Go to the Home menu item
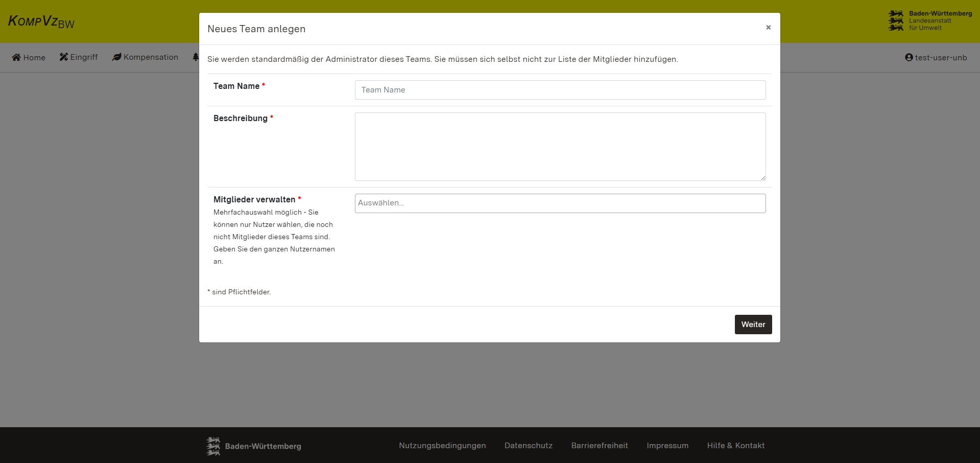Image resolution: width=980 pixels, height=463 pixels. point(34,57)
